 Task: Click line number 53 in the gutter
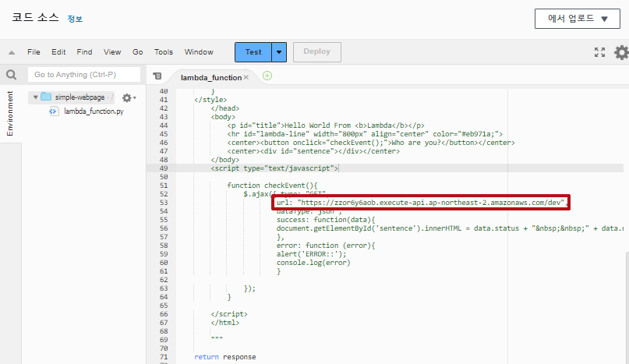tap(164, 203)
